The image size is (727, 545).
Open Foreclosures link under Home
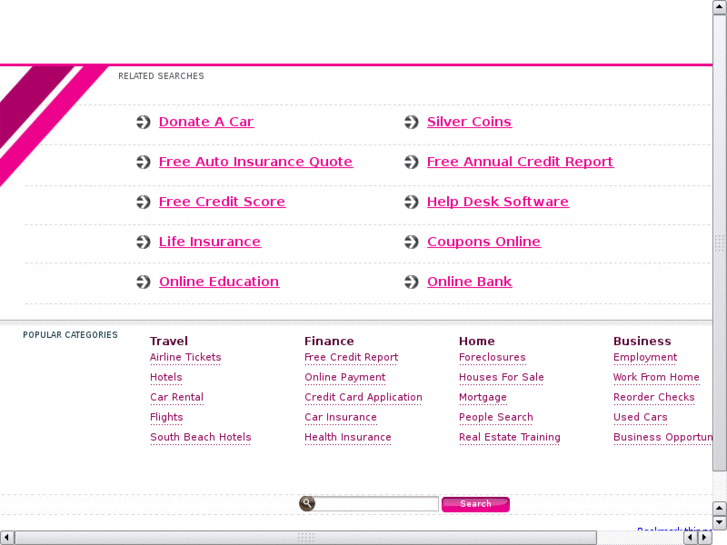pos(492,358)
